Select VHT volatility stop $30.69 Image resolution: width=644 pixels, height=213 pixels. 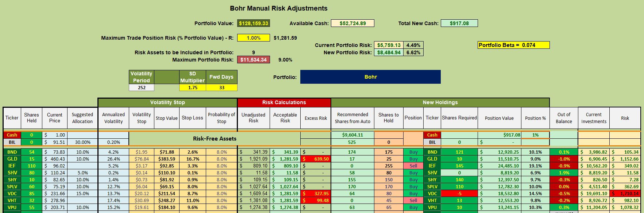pos(142,200)
